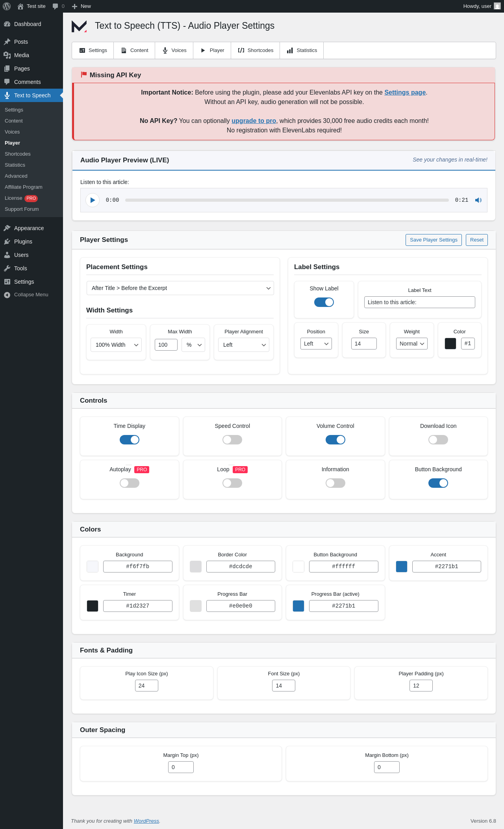The image size is (504, 829).
Task: Open Support Forum link
Action: [x=22, y=209]
